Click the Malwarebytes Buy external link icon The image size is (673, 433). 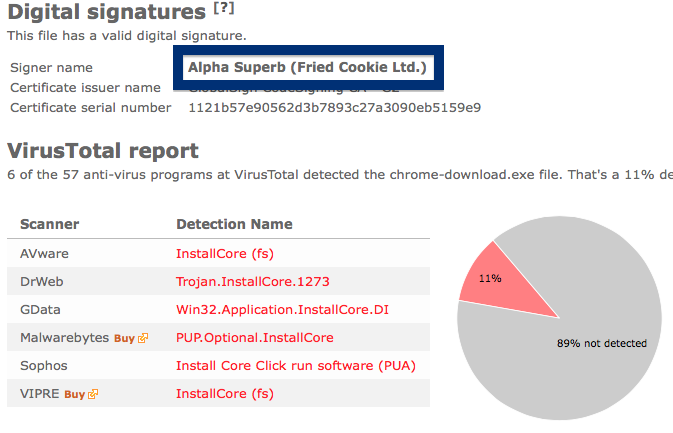pyautogui.click(x=143, y=338)
